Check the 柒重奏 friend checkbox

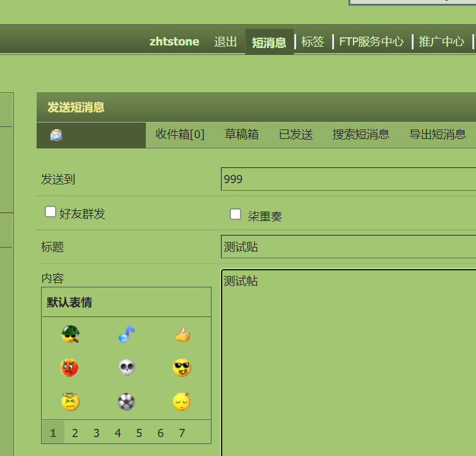(235, 214)
